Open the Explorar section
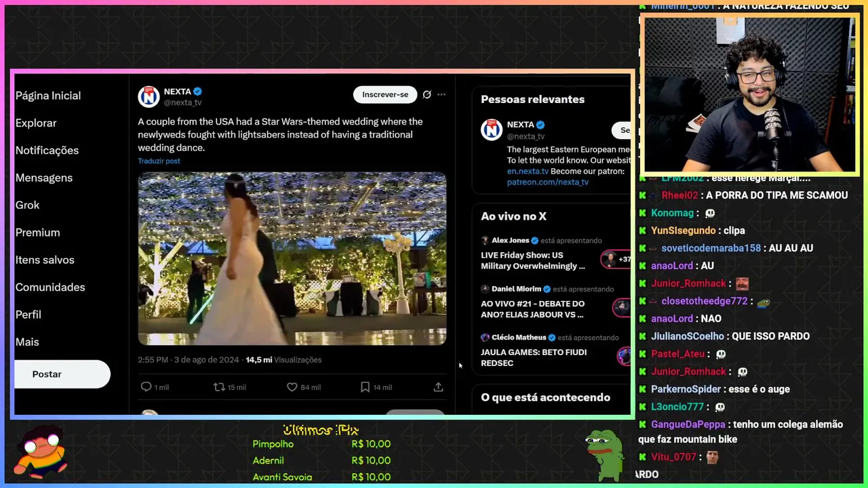 (x=36, y=123)
